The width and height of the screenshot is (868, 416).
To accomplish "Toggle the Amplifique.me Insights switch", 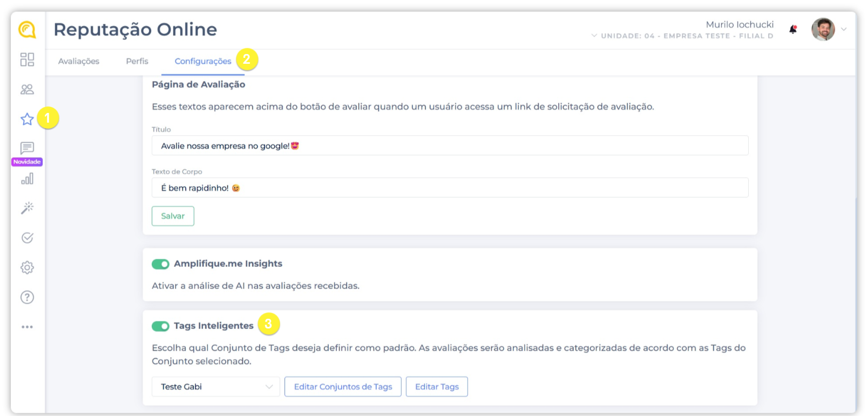I will click(160, 264).
